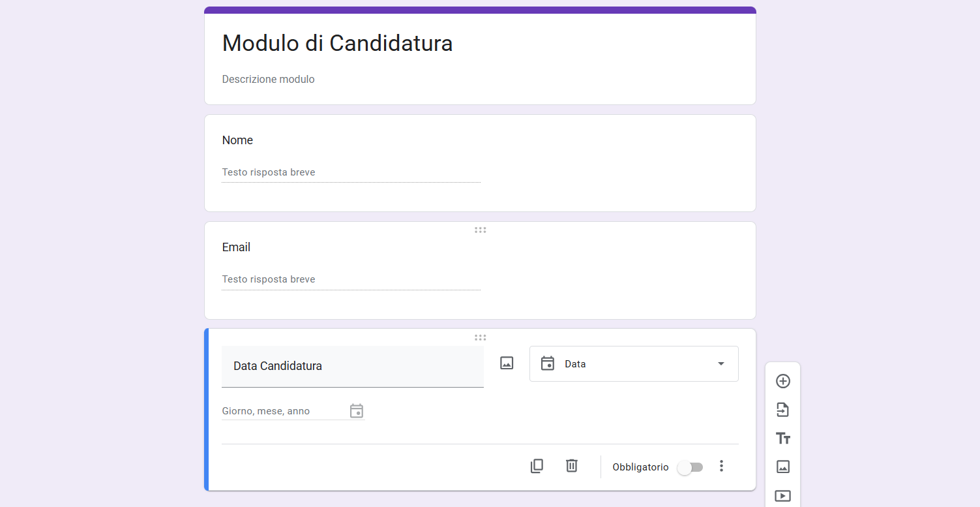Image resolution: width=980 pixels, height=507 pixels.
Task: Click the Giorno, mese, anno answer field
Action: pos(274,410)
